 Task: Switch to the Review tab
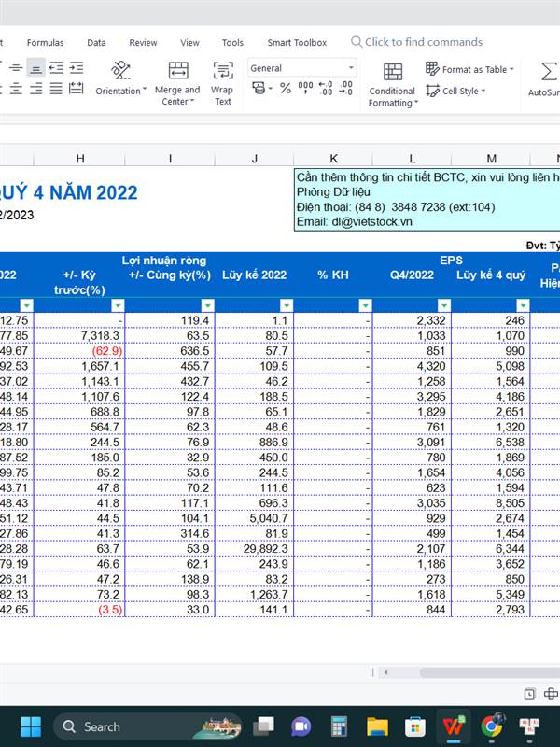pyautogui.click(x=143, y=43)
